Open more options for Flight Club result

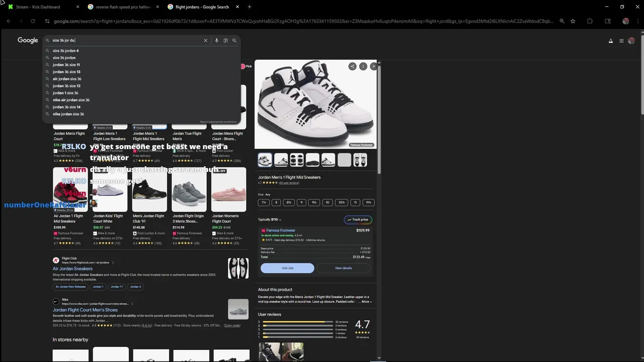[113, 262]
